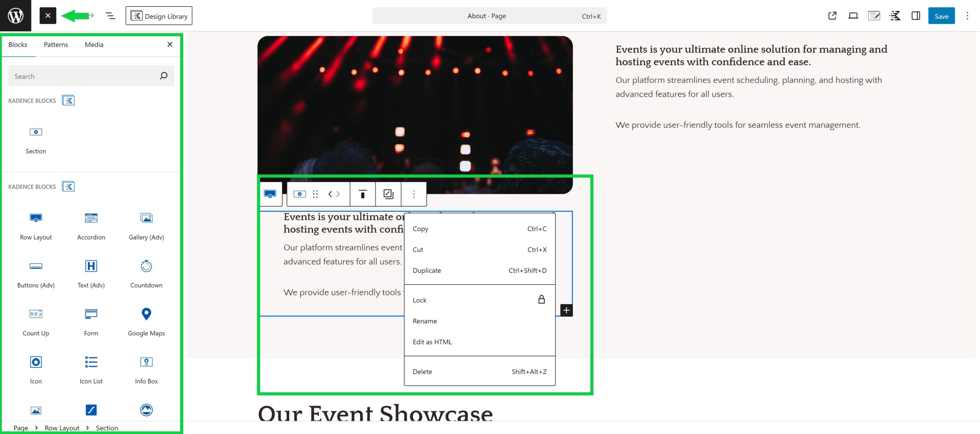The width and height of the screenshot is (980, 434).
Task: Open the Kadence Design Library
Action: click(x=159, y=16)
